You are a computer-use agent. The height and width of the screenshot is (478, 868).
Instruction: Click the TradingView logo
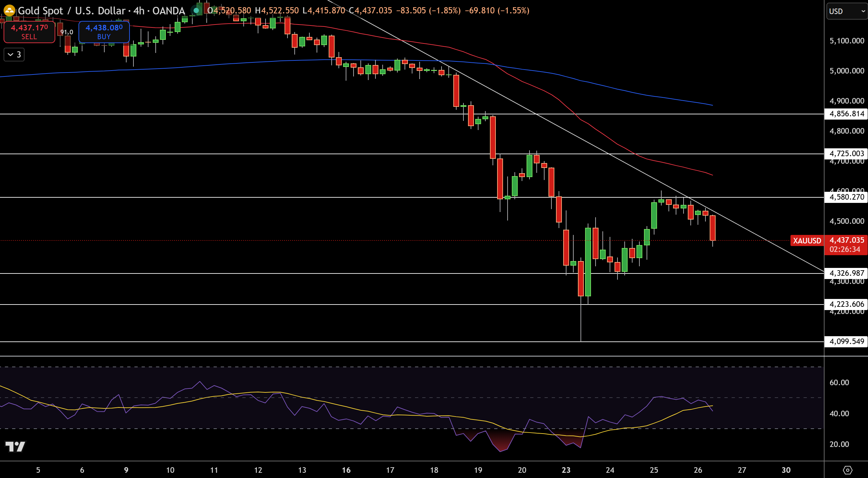15,447
